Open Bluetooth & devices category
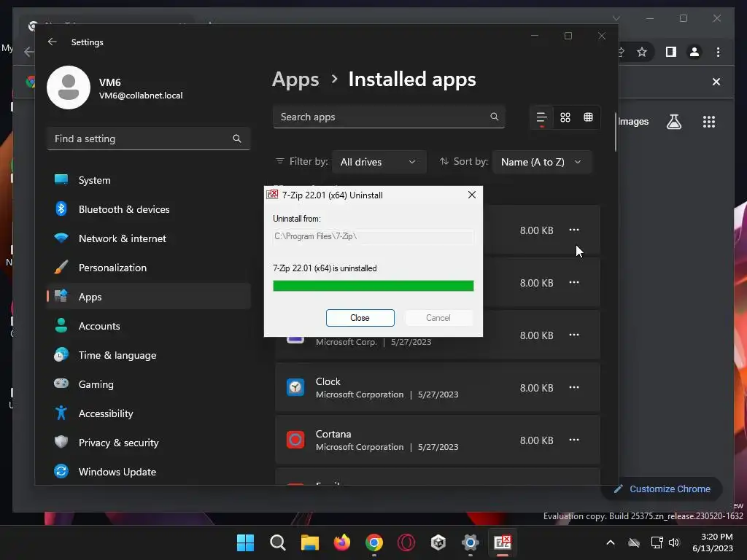 pos(149,209)
